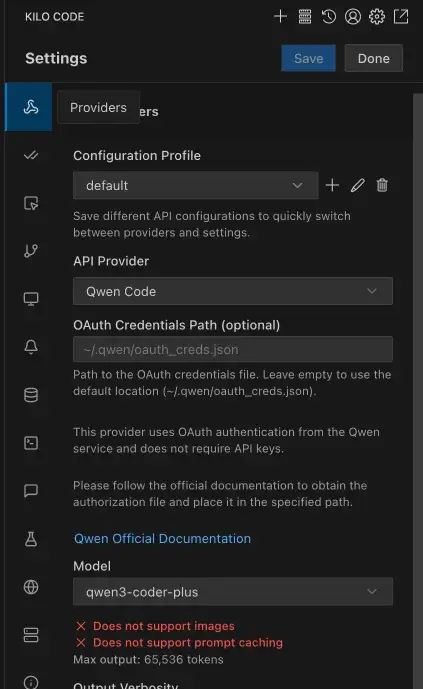
Task: Open the Configuration Profile dropdown showing default
Action: [195, 185]
